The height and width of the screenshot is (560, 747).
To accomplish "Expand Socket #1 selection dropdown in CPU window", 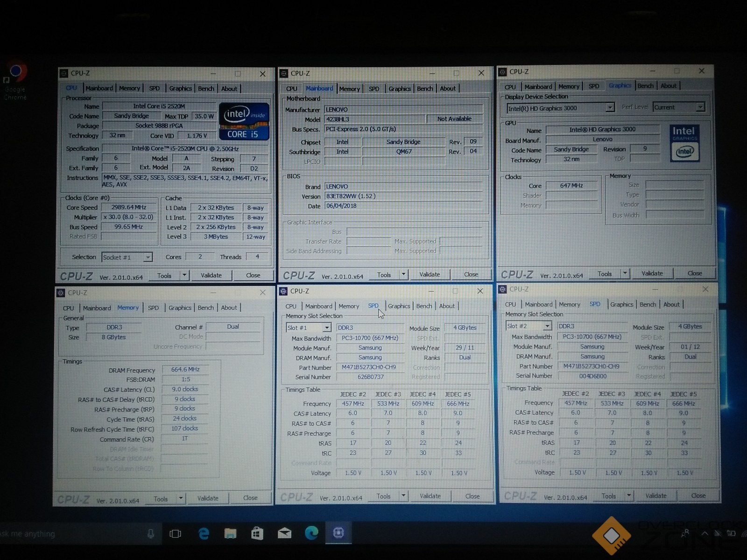I will coord(148,257).
